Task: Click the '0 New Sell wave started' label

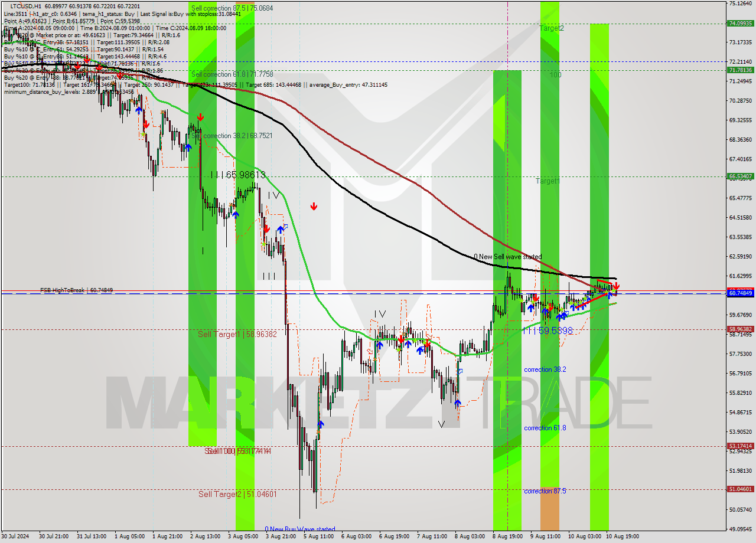Action: [x=508, y=257]
